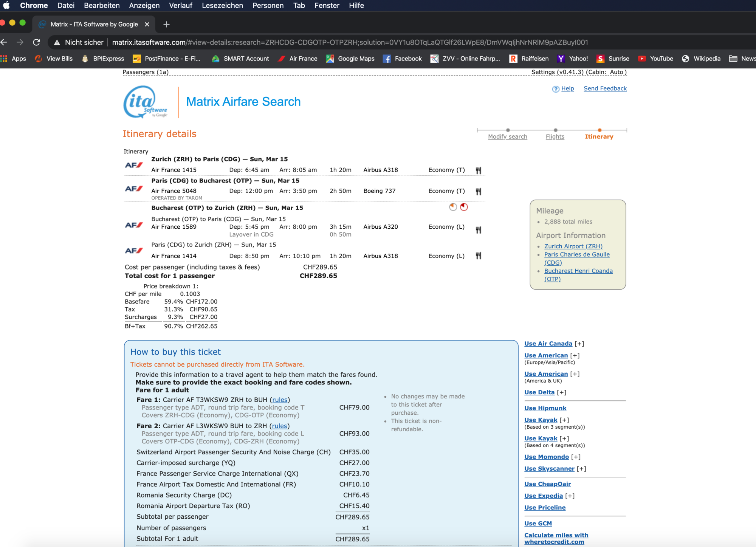Go to the Flights step
The image size is (756, 547).
tap(555, 136)
